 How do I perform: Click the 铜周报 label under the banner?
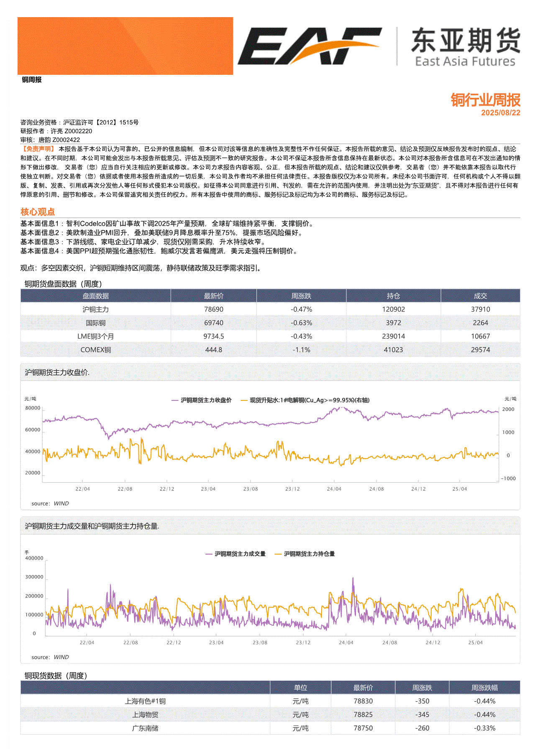pyautogui.click(x=32, y=79)
